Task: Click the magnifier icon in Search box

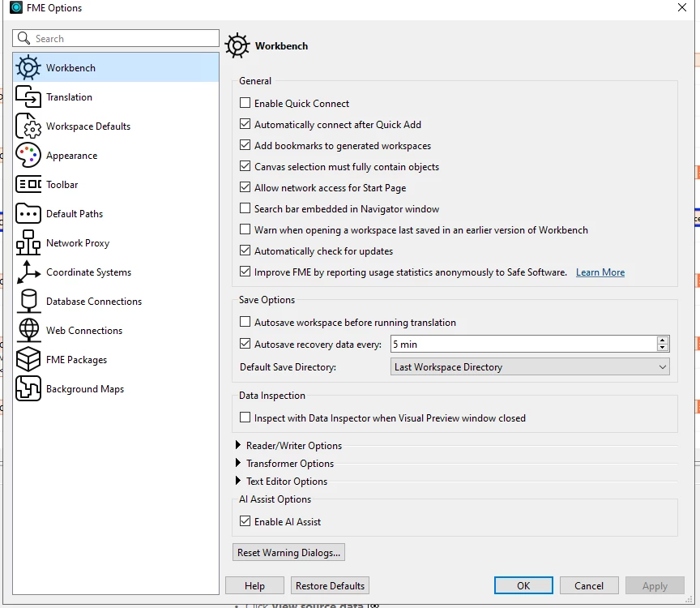Action: point(23,38)
